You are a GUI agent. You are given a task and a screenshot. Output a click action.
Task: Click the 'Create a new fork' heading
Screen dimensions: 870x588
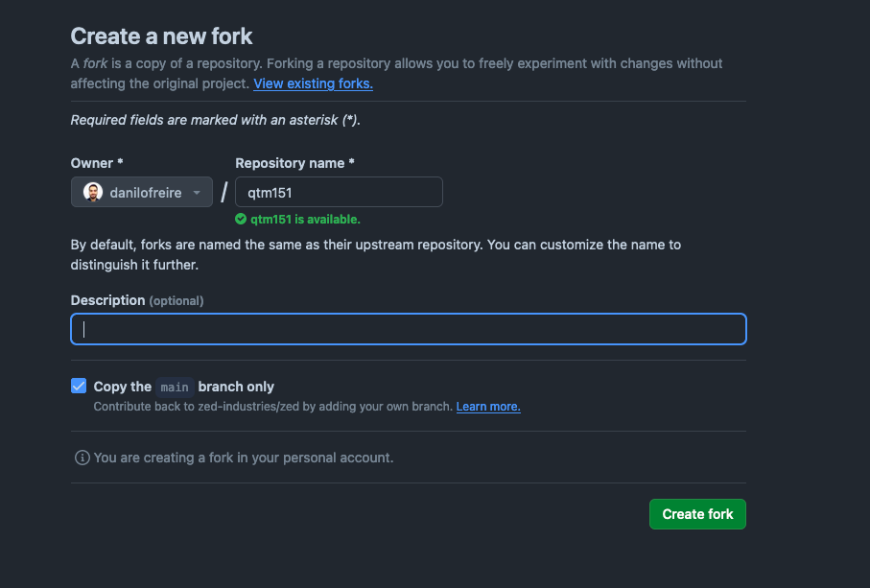(161, 36)
